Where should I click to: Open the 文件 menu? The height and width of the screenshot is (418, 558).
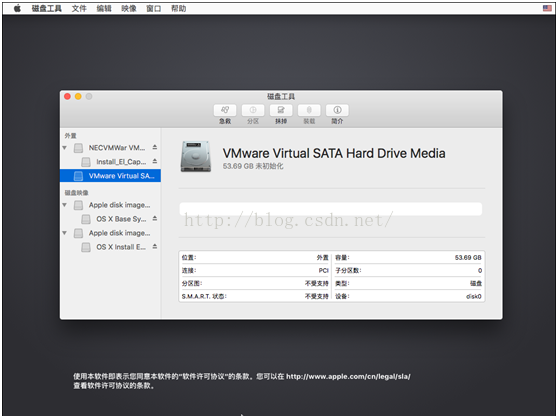point(79,9)
